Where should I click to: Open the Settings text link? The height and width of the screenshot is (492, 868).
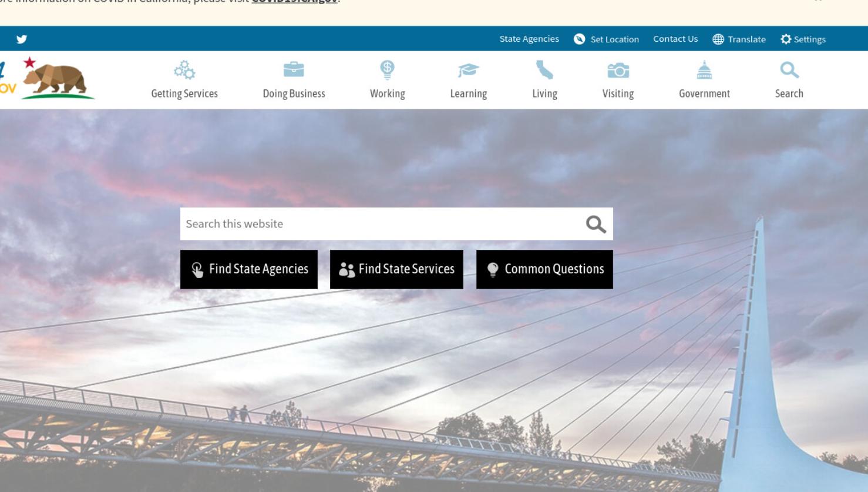pyautogui.click(x=810, y=39)
